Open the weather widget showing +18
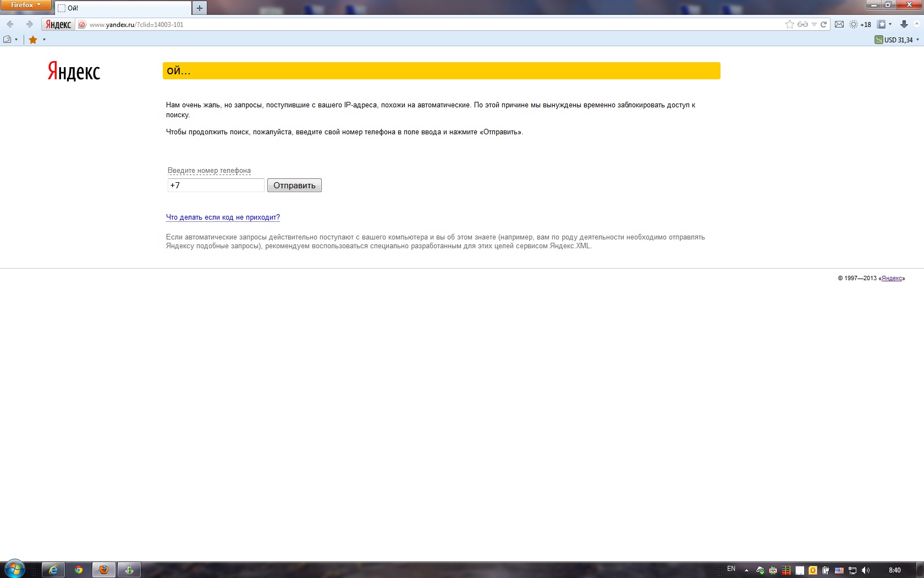 click(x=860, y=24)
